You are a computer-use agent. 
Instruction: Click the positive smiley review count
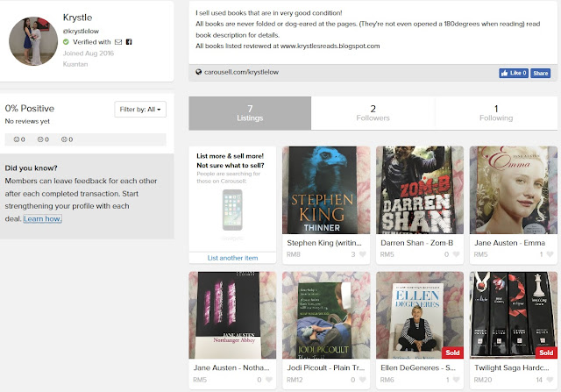pos(19,139)
